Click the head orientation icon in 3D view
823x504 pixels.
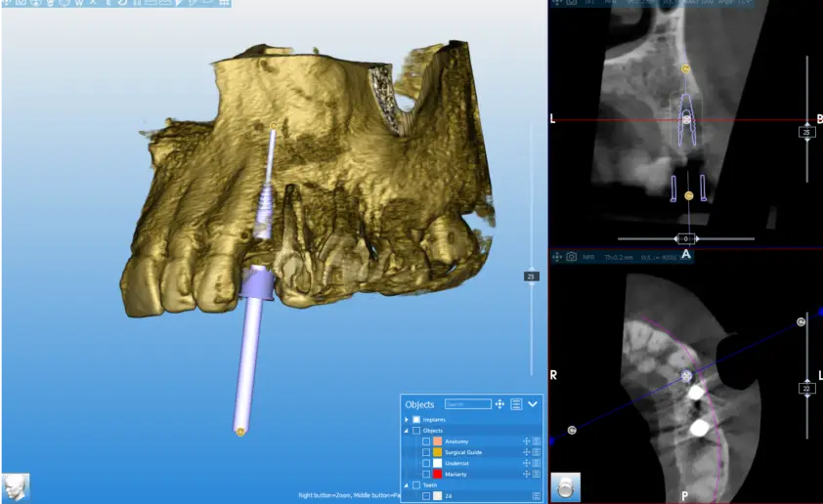pos(16,487)
